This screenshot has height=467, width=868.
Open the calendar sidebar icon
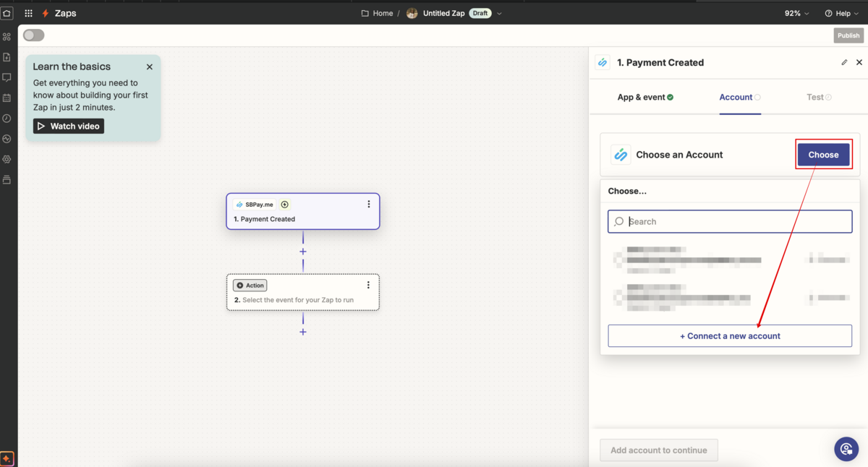tap(7, 98)
